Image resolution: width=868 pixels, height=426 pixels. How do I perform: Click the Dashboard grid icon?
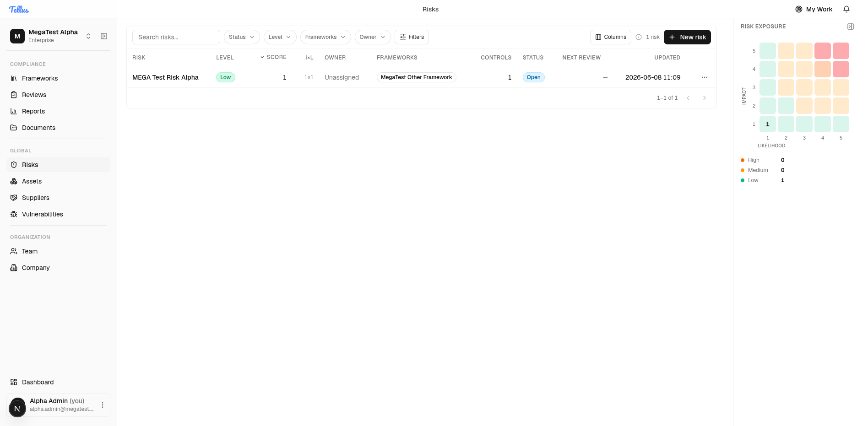pos(14,382)
